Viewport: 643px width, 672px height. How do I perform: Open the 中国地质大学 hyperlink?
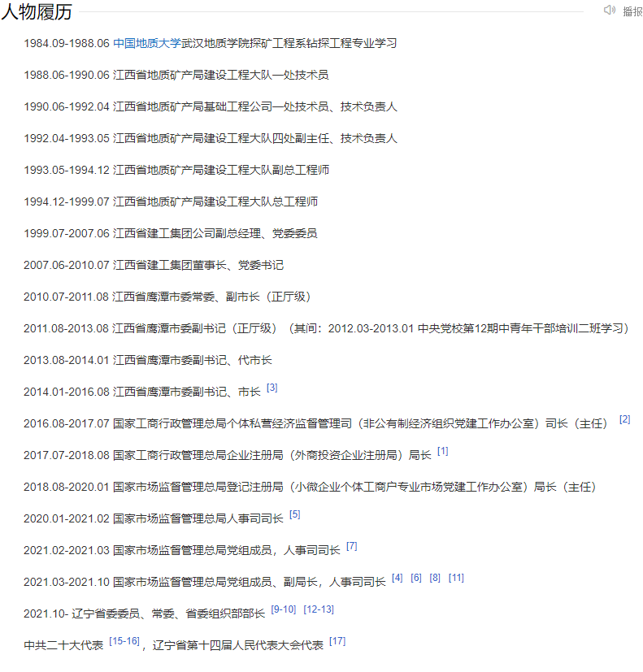(147, 43)
